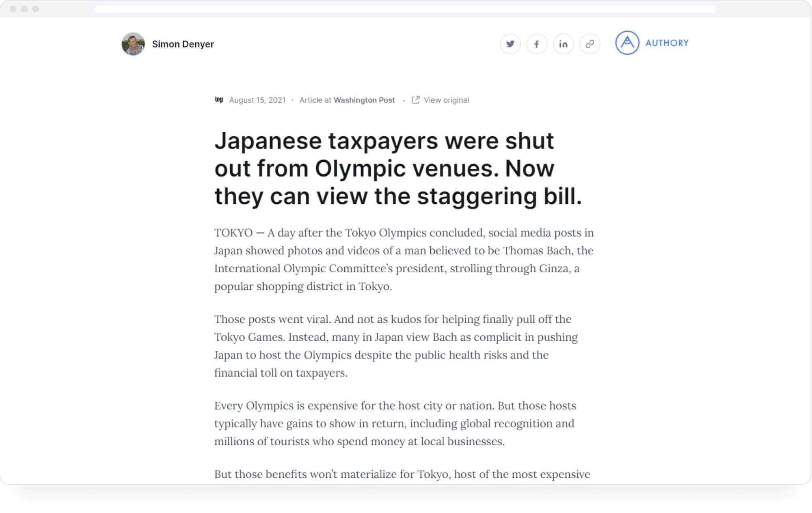Copy the article link via chain icon

590,44
